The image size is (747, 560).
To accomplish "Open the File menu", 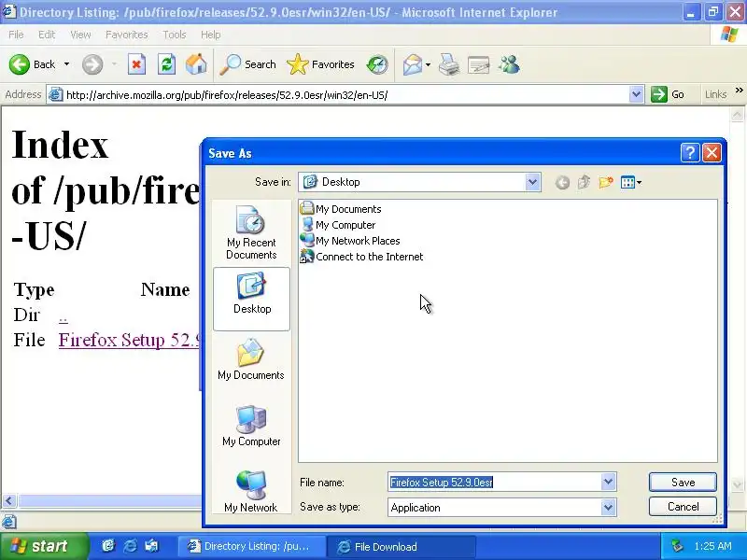I will tap(16, 35).
